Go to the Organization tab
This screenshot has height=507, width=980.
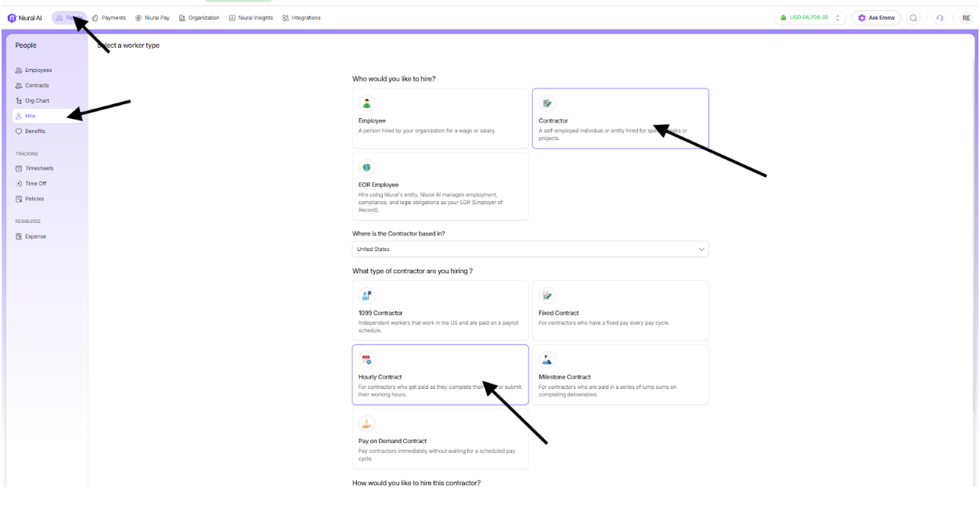[x=199, y=18]
